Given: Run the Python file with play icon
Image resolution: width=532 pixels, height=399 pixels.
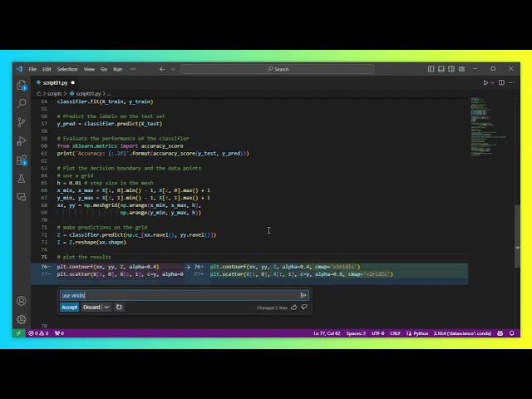Looking at the screenshot, I should (485, 83).
